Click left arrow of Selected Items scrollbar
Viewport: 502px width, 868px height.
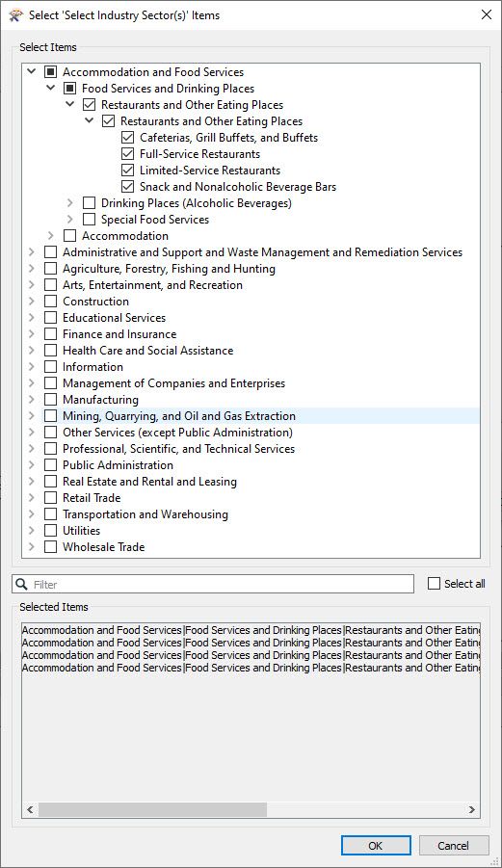pyautogui.click(x=30, y=809)
